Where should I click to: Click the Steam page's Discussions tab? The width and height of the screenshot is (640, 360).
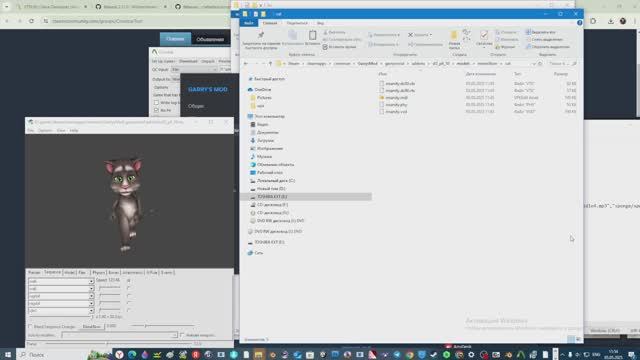[210, 40]
